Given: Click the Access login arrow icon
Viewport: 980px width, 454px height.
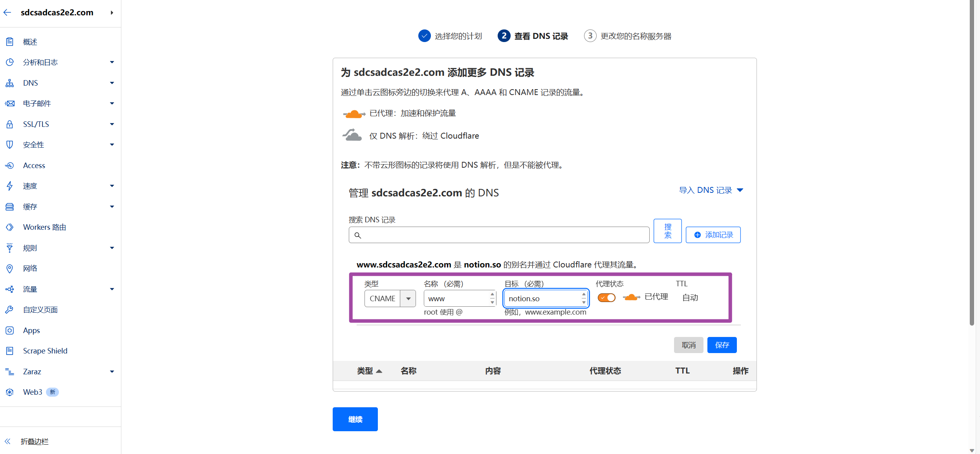Looking at the screenshot, I should tap(10, 165).
